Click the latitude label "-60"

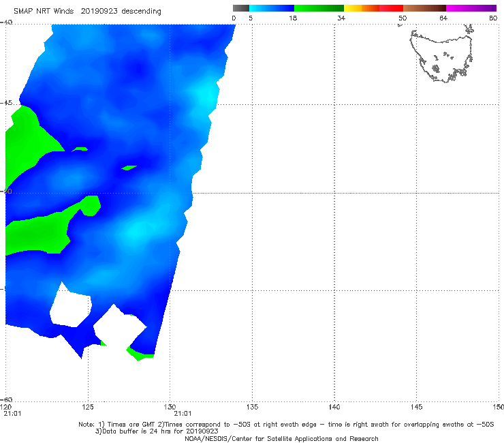click(6, 399)
